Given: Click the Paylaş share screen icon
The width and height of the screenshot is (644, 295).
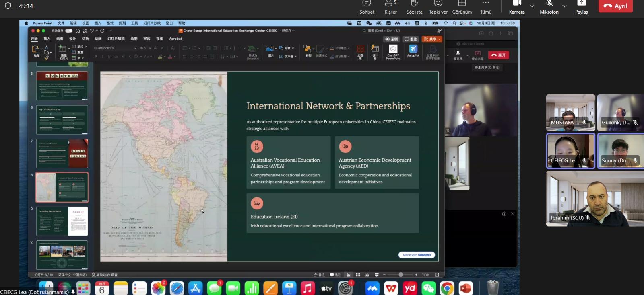Looking at the screenshot, I should click(x=581, y=7).
